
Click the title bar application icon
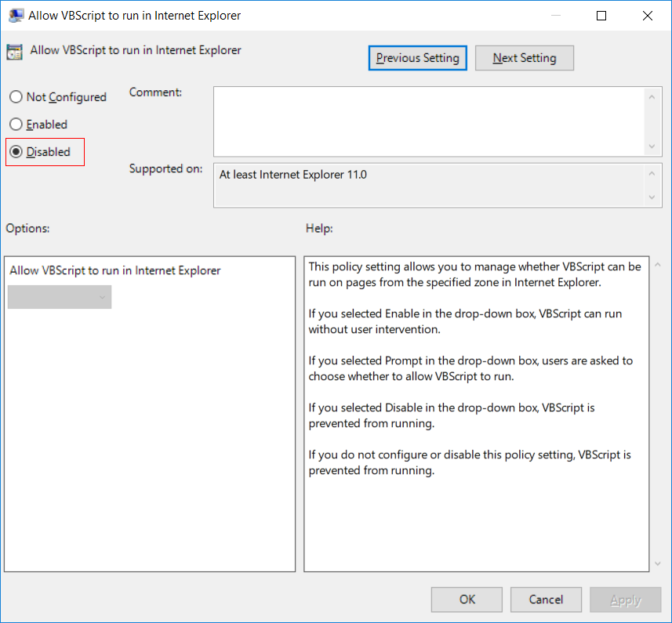(16, 16)
